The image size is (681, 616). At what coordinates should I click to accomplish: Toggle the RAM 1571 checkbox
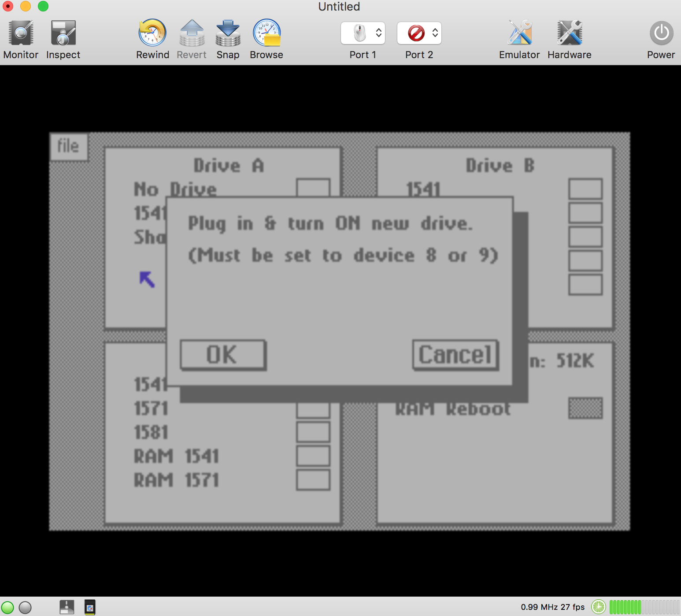point(313,479)
